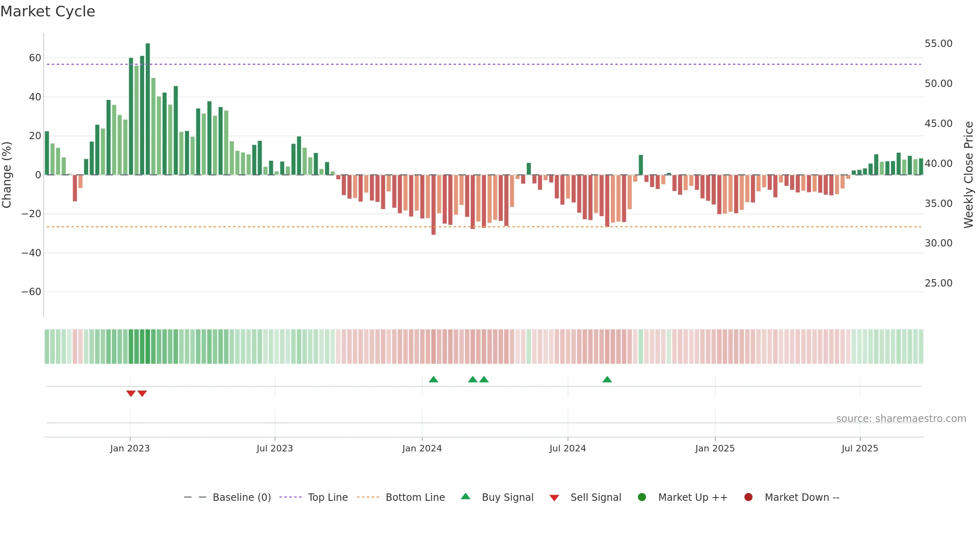This screenshot has height=551, width=980.
Task: Click the first red sell signal marker at Jan 2023
Action: [x=131, y=393]
